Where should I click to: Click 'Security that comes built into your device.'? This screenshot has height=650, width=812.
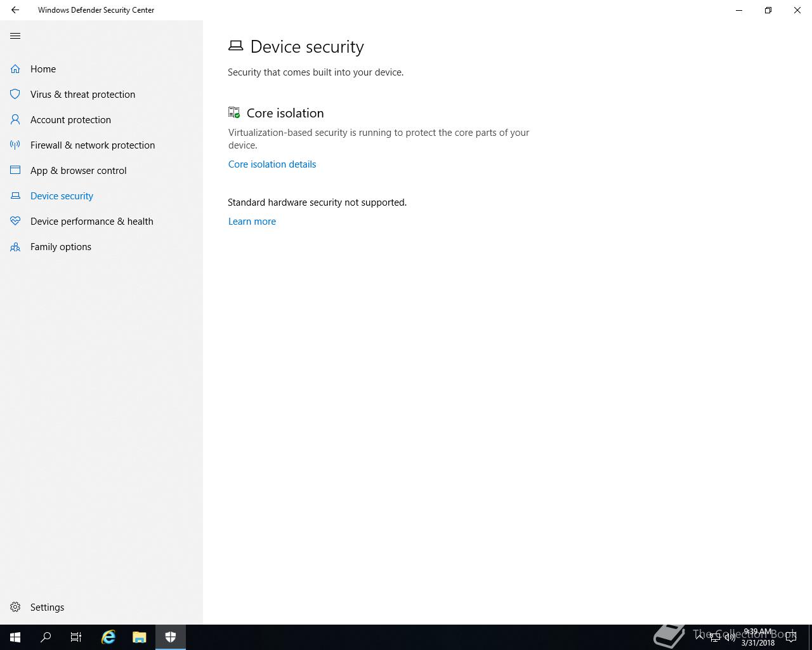pyautogui.click(x=315, y=72)
